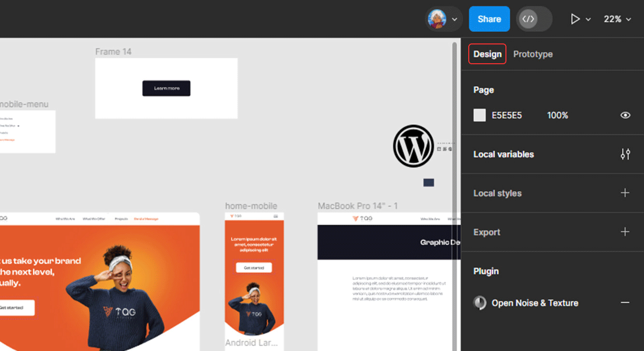Select the Android Lar... frame label
The width and height of the screenshot is (644, 351).
[252, 343]
